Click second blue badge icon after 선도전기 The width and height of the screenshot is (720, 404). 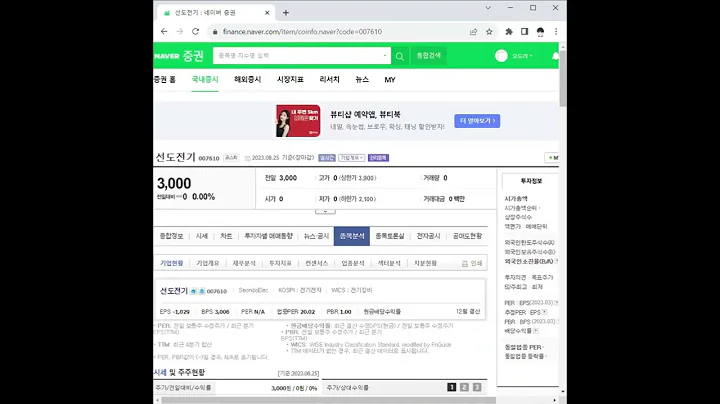click(x=202, y=291)
